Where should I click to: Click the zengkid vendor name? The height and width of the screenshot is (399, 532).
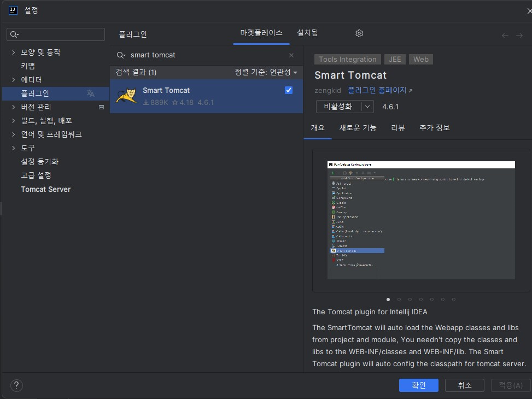328,90
